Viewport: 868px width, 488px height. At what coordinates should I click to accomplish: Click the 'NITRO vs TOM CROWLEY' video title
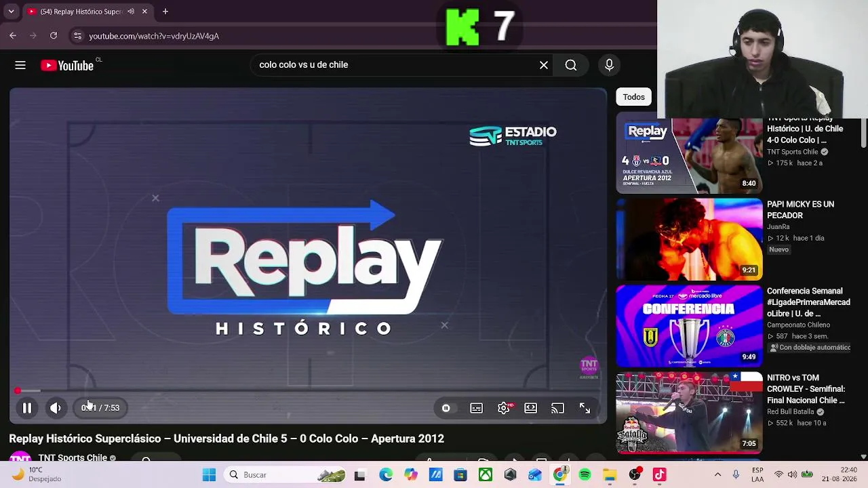tap(806, 389)
